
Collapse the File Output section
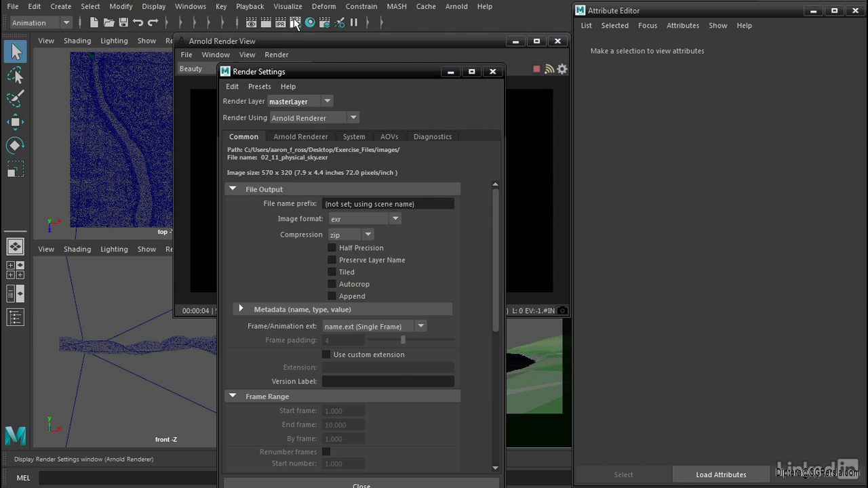233,189
